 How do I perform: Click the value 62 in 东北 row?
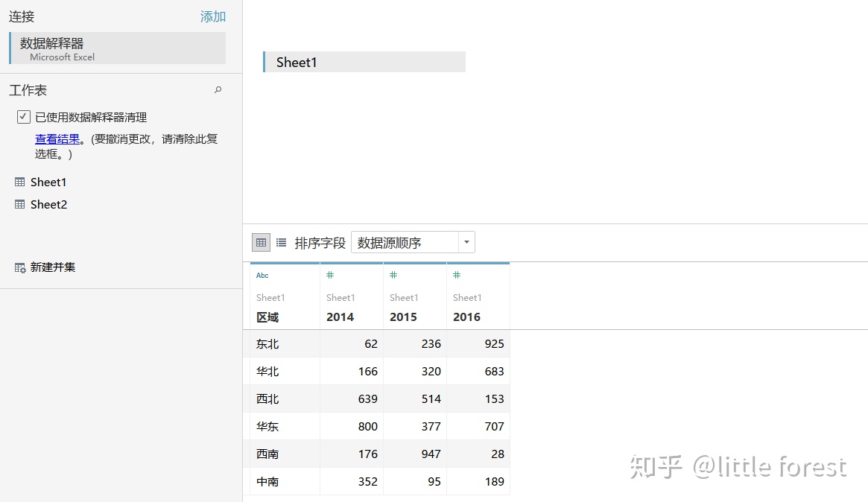click(371, 344)
